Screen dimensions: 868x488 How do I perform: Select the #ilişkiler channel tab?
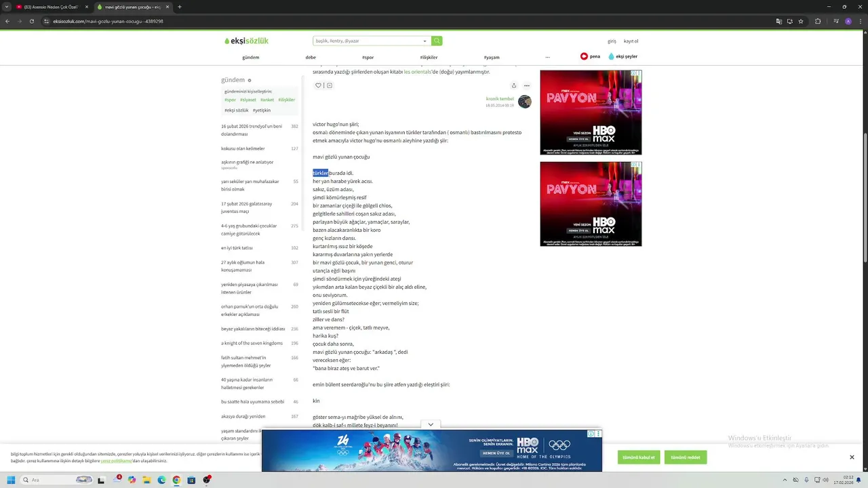point(429,58)
